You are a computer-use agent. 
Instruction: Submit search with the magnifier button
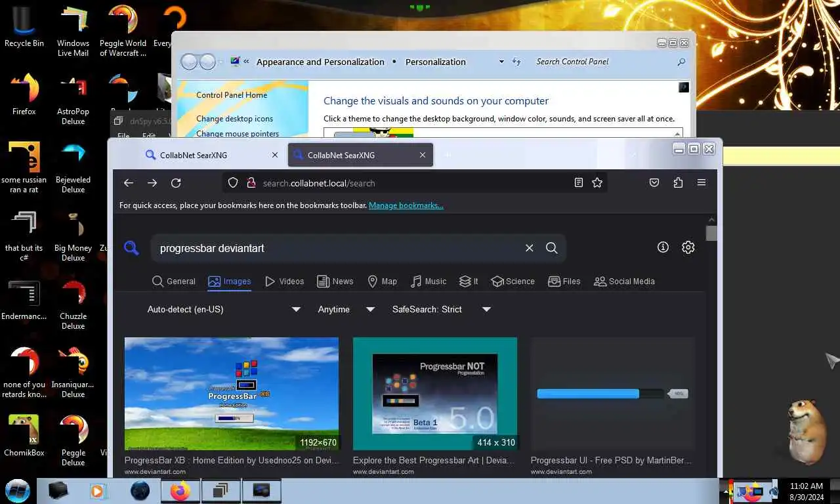pos(552,248)
